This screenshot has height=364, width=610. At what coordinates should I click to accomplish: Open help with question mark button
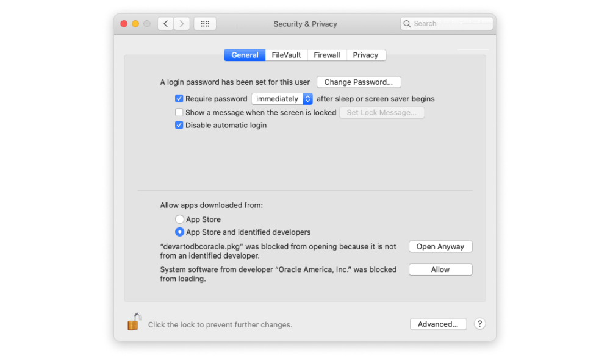point(479,324)
